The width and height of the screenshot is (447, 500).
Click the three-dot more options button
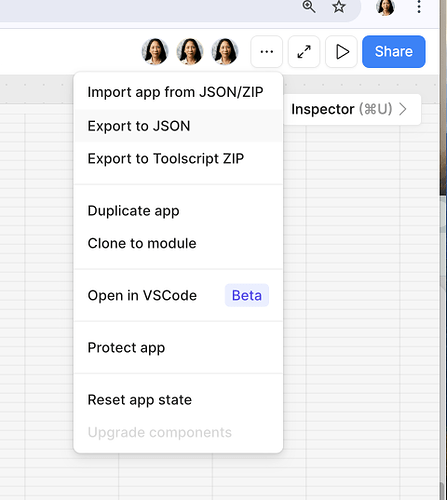pyautogui.click(x=266, y=52)
